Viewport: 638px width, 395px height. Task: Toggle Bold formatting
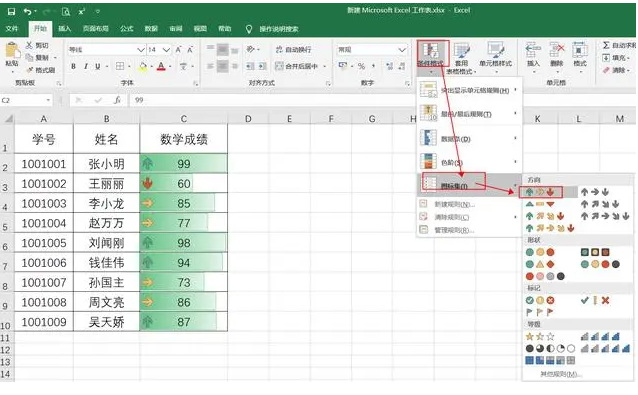[x=73, y=66]
